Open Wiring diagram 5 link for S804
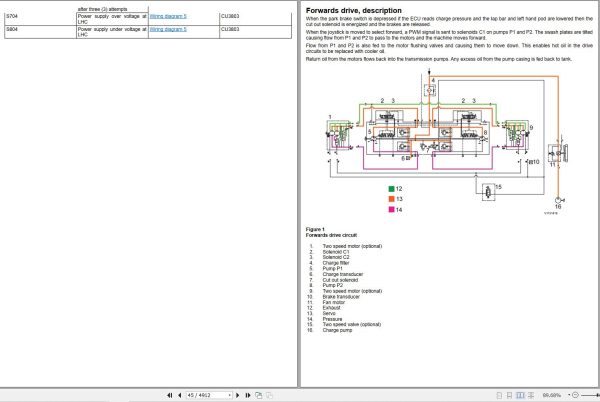600x402 pixels. [x=168, y=29]
